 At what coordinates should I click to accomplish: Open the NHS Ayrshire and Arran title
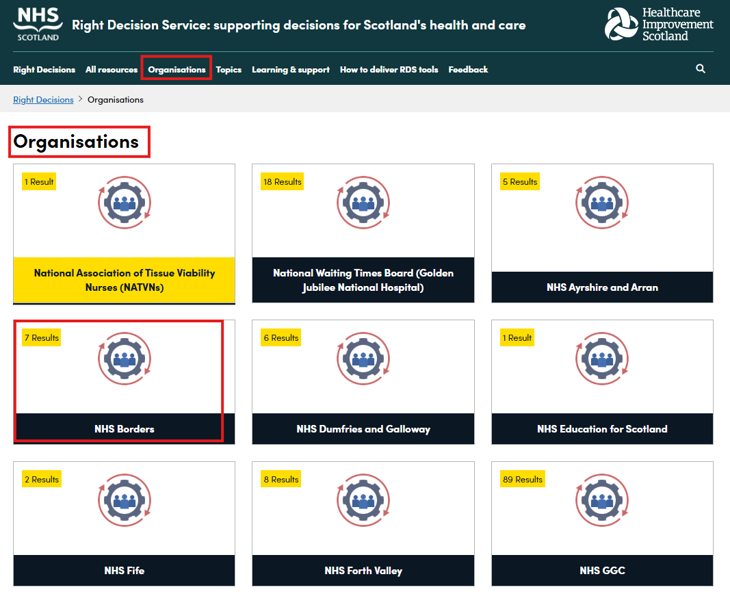tap(602, 287)
